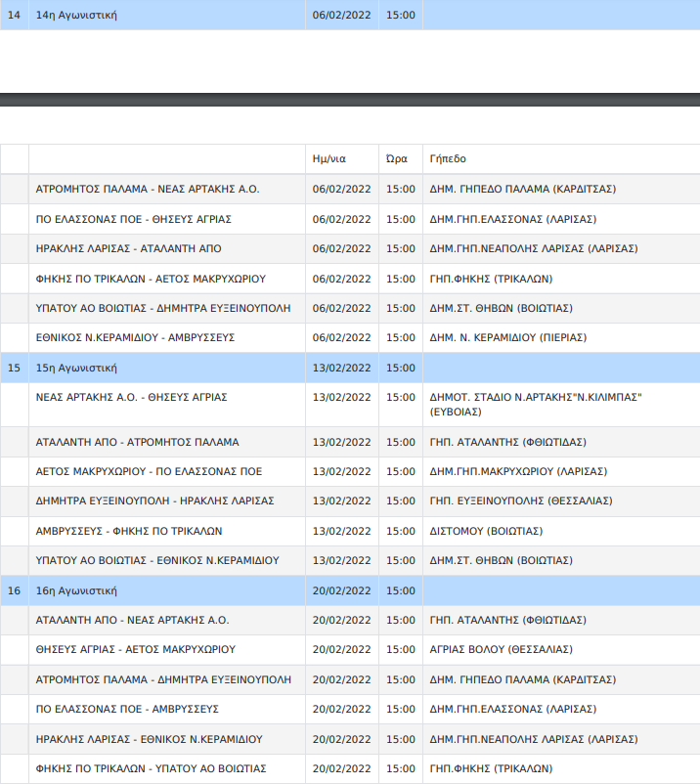Click venue ΓΗΠ. ΕΥΞΕΙΝΟΥΠΟΛΗΣ (ΘΕΣΣΑΛΙΑΣ)
The height and width of the screenshot is (784, 700).
click(521, 501)
